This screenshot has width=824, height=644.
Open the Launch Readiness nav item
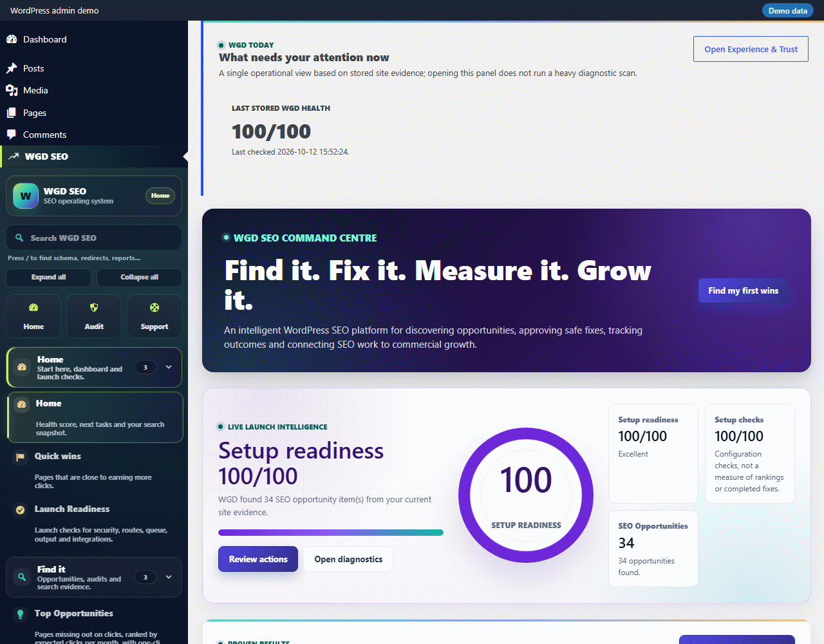point(95,523)
